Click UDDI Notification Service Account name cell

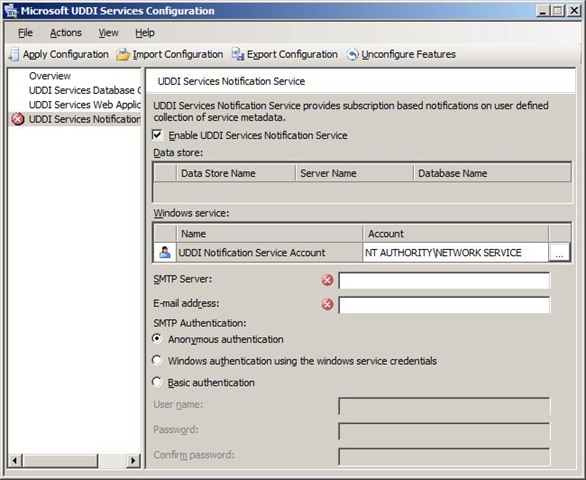[269, 252]
